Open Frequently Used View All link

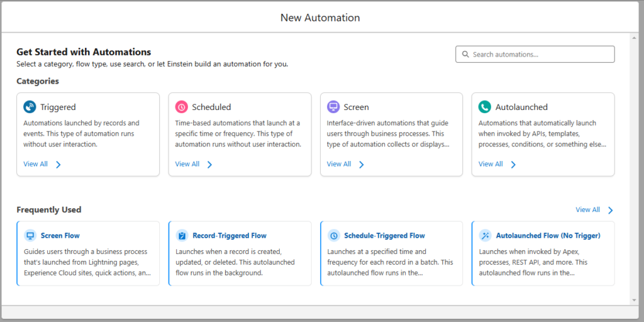588,209
